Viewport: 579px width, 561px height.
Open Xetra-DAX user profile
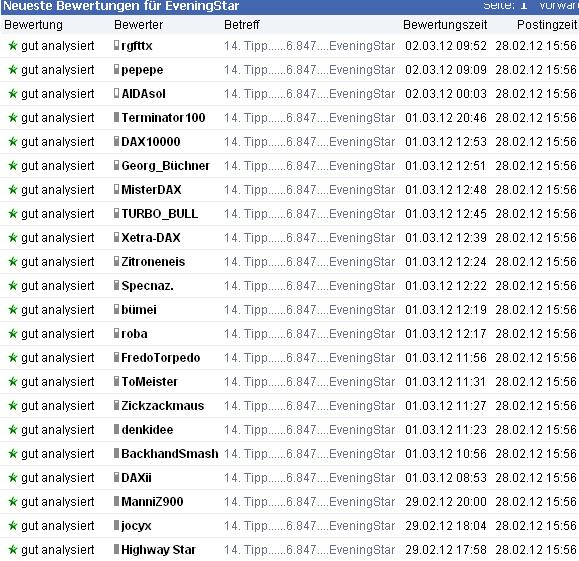click(x=151, y=238)
